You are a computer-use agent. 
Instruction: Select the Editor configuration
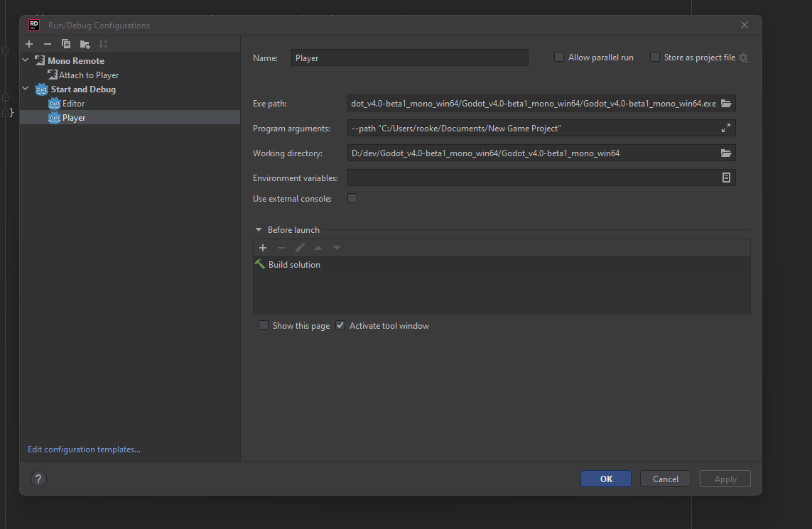tap(73, 103)
